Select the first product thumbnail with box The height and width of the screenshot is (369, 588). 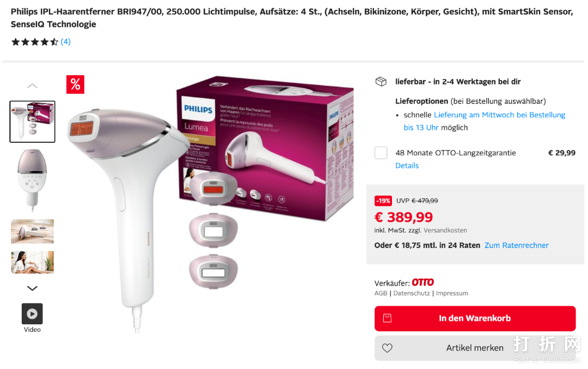point(32,122)
